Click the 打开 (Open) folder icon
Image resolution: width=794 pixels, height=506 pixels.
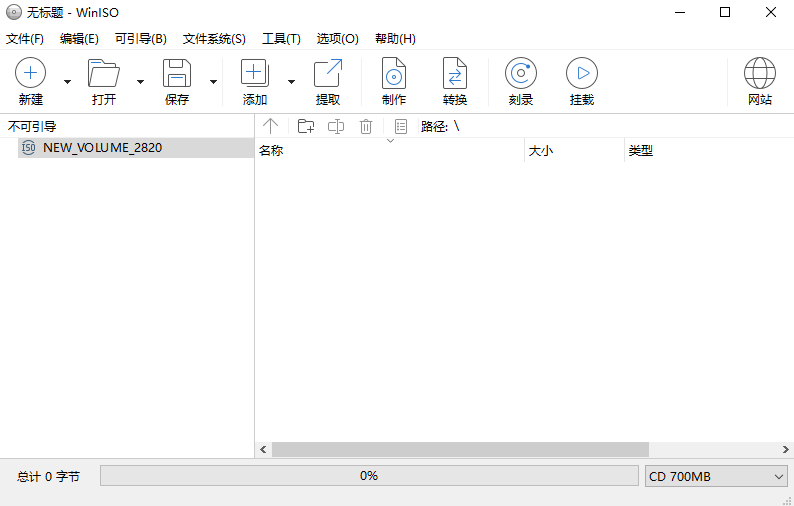(104, 73)
